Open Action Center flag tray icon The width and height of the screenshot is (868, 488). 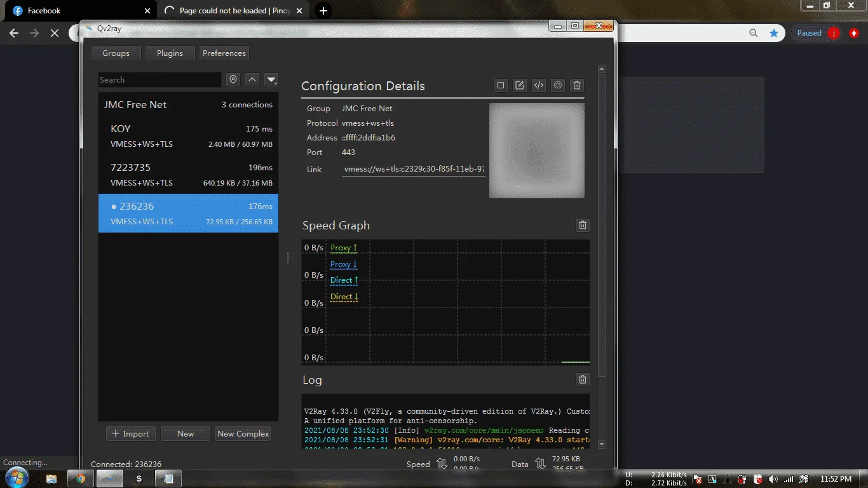697,479
